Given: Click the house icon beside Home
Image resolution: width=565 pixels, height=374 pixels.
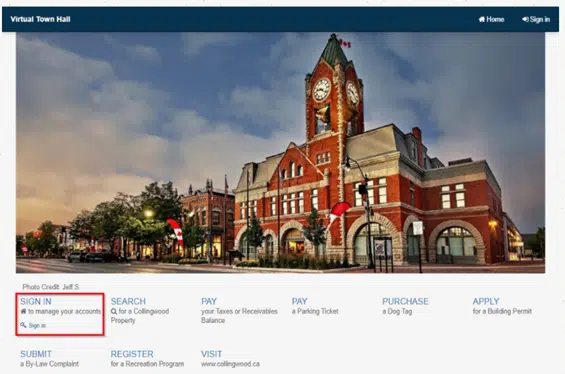Looking at the screenshot, I should (482, 19).
